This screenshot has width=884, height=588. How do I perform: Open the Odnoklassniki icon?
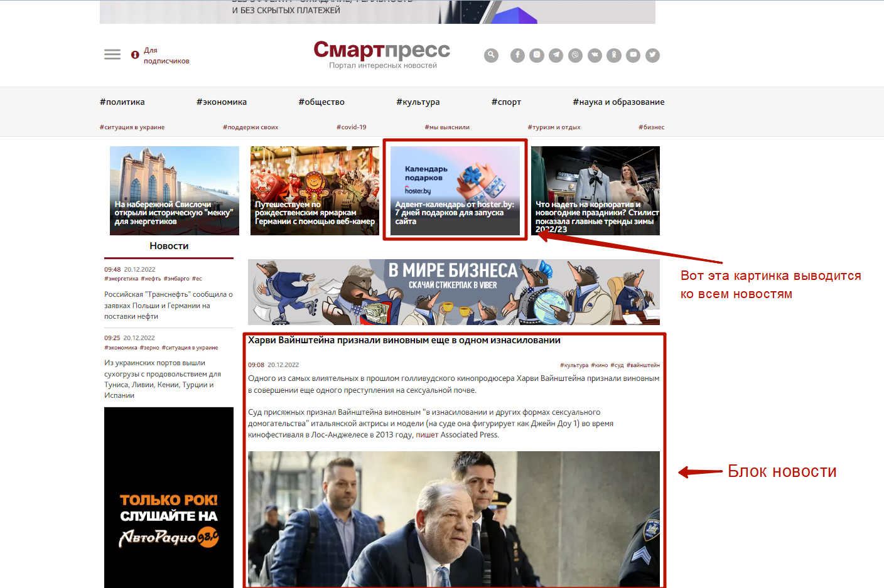[x=614, y=55]
